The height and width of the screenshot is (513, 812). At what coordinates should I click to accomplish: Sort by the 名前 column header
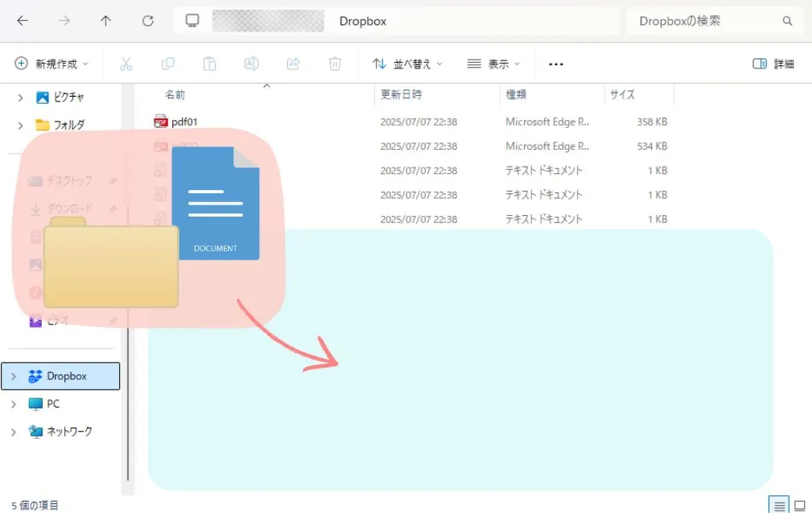pyautogui.click(x=175, y=94)
